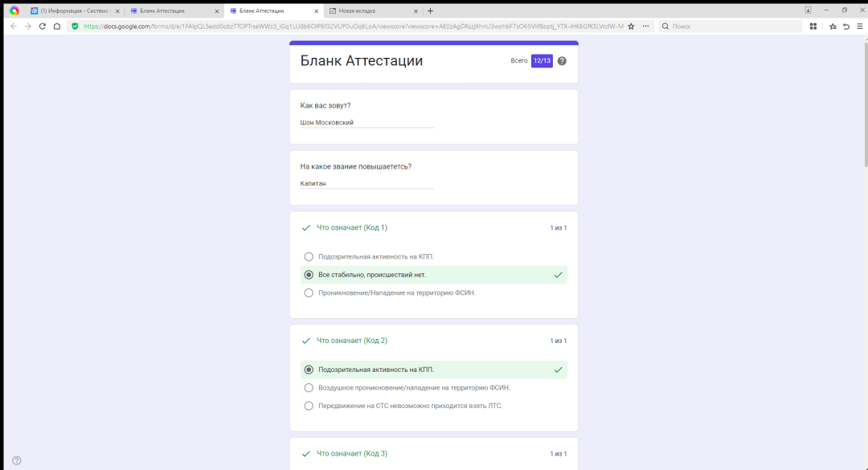Click the 1 из 1 score for Код 3
The width and height of the screenshot is (868, 470).
[x=558, y=454]
